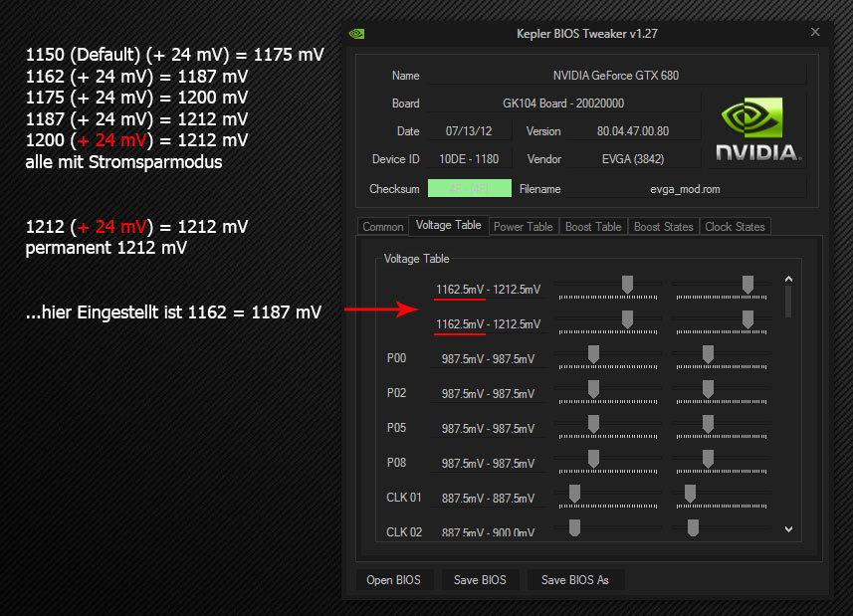Image resolution: width=853 pixels, height=616 pixels.
Task: Click the CLK 01 value 887.5mV - 887.5mV
Action: (488, 498)
